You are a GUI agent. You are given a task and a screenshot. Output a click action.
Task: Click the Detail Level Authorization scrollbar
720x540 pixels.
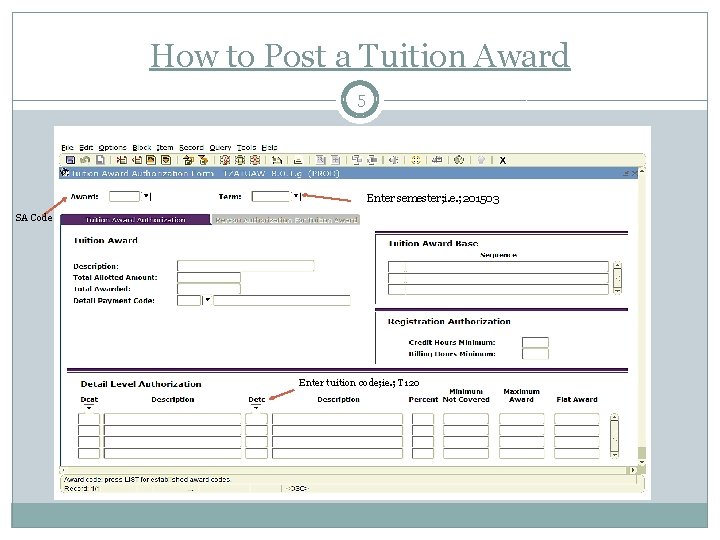tap(614, 436)
